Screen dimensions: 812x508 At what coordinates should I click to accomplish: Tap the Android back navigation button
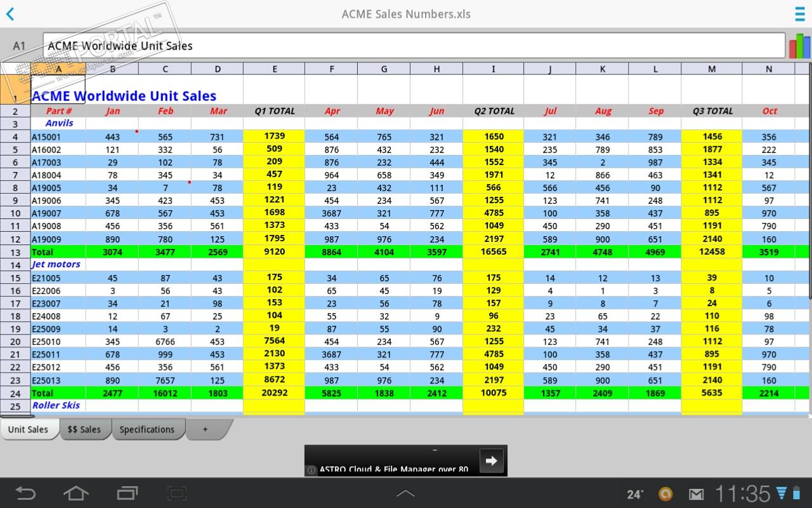tap(25, 493)
